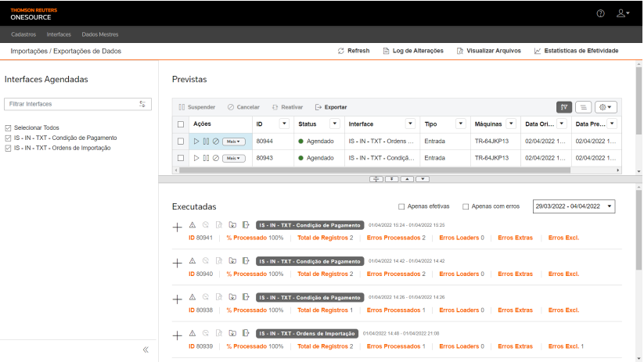Open the Dados Mestres menu
Screen dimensions: 644x362
point(100,34)
